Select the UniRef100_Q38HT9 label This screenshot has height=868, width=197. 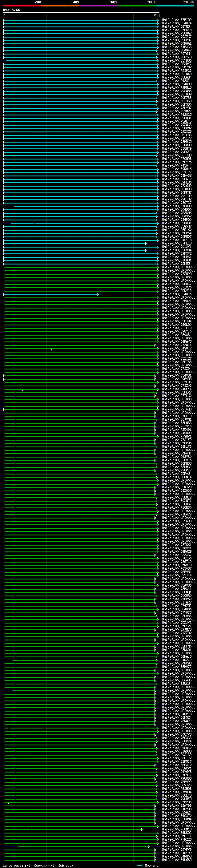pos(177,149)
